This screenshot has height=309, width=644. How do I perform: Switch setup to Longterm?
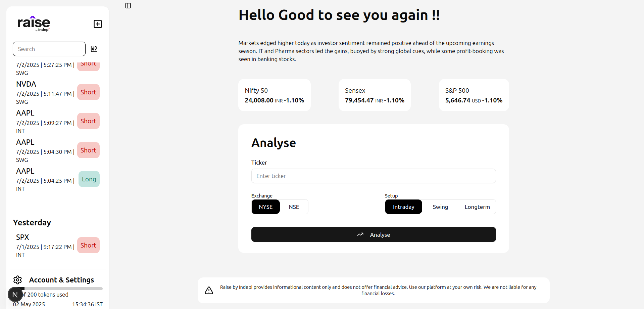[477, 207]
